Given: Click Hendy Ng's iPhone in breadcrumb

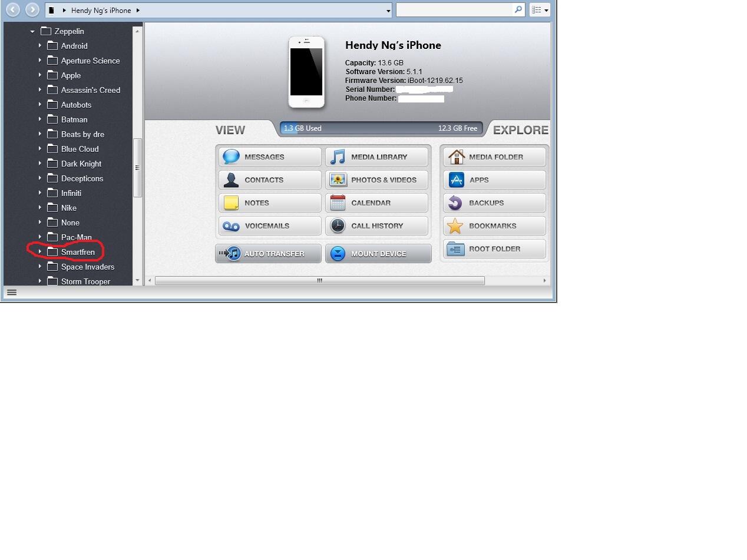Looking at the screenshot, I should click(x=101, y=10).
